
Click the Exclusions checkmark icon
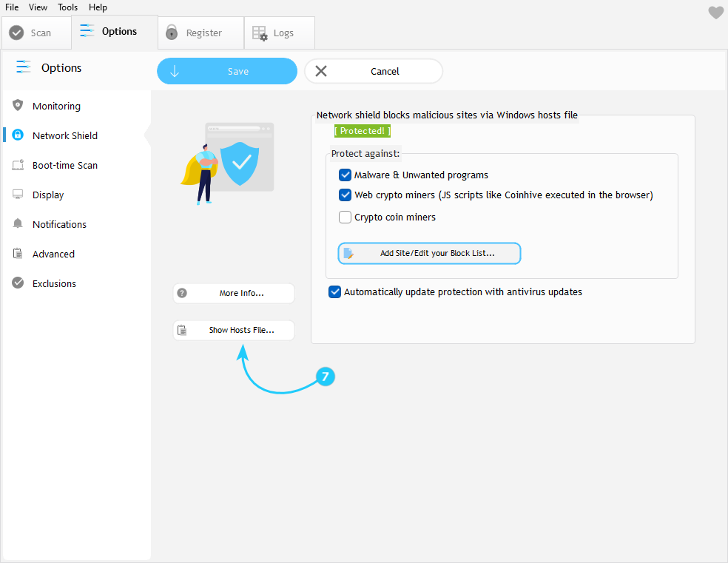click(18, 283)
